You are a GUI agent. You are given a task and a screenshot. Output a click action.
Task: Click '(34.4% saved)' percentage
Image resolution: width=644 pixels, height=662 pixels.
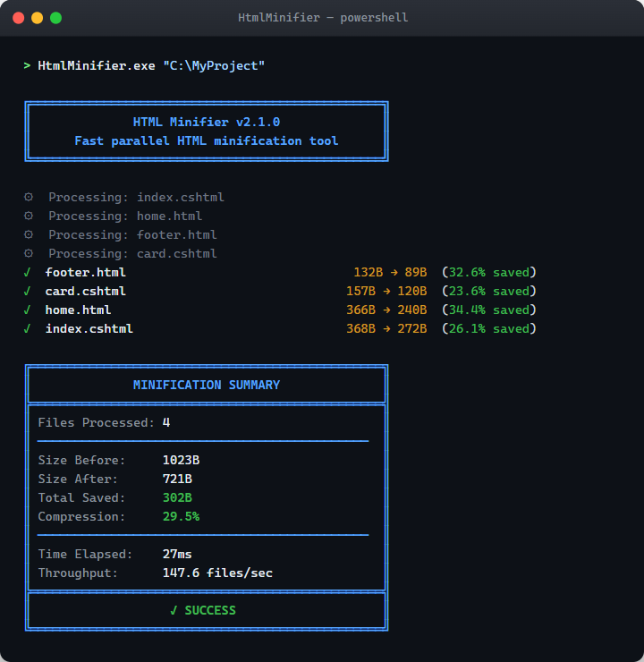[489, 310]
